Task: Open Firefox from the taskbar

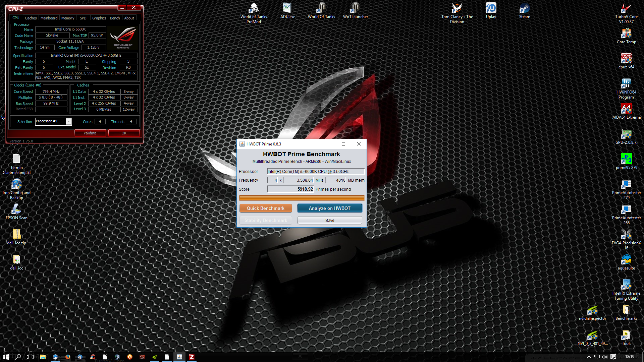Action: [x=68, y=357]
